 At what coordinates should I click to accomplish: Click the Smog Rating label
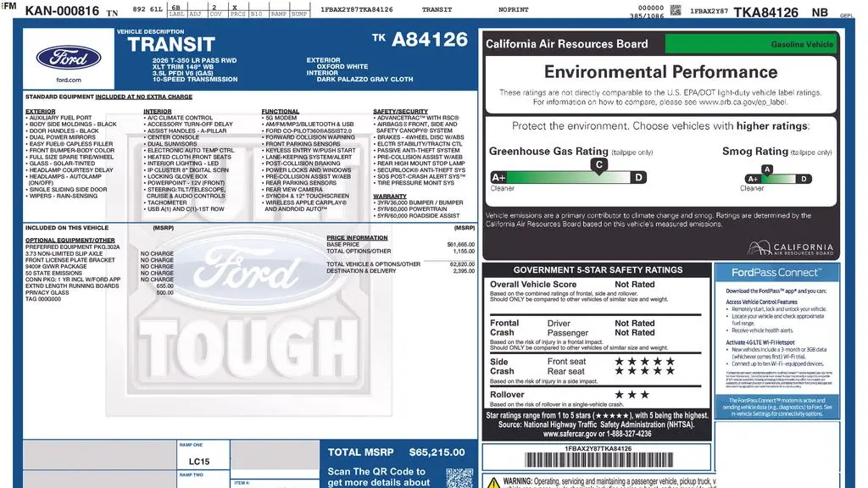(x=755, y=151)
